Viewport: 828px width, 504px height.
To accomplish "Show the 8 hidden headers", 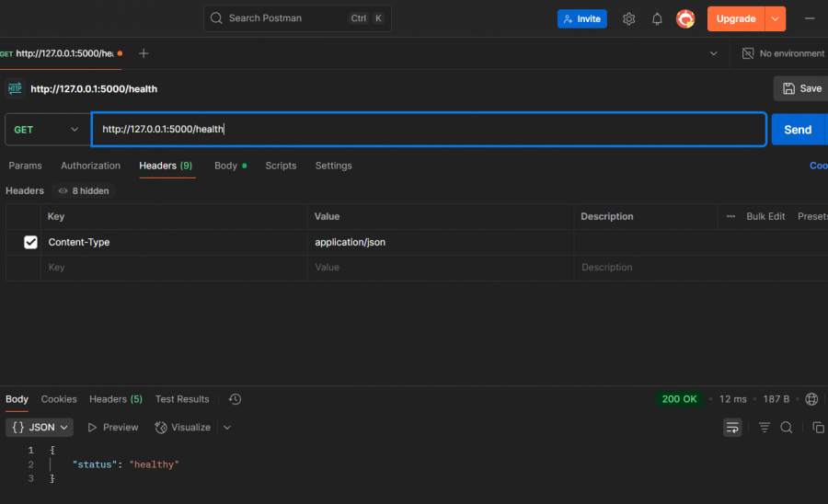I will coord(83,190).
